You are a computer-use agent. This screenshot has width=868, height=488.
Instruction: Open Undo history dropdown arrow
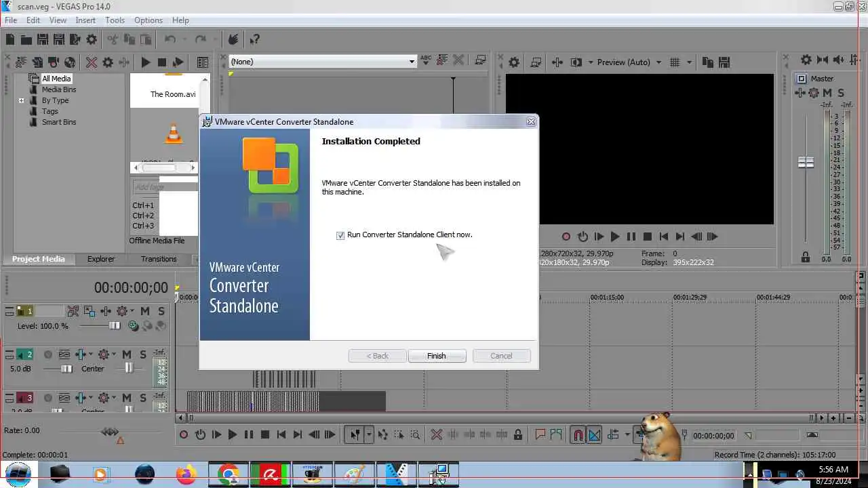(183, 40)
